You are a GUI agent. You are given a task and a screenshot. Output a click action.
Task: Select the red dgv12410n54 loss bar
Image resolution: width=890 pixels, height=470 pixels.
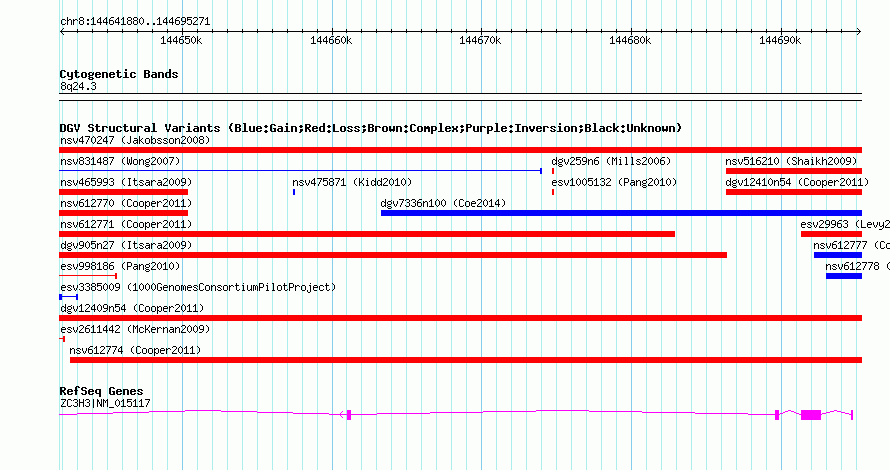pos(794,192)
